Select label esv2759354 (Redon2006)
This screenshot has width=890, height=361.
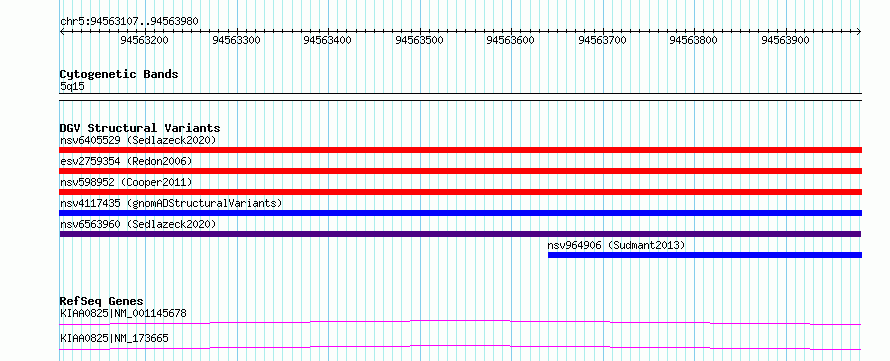coord(126,161)
